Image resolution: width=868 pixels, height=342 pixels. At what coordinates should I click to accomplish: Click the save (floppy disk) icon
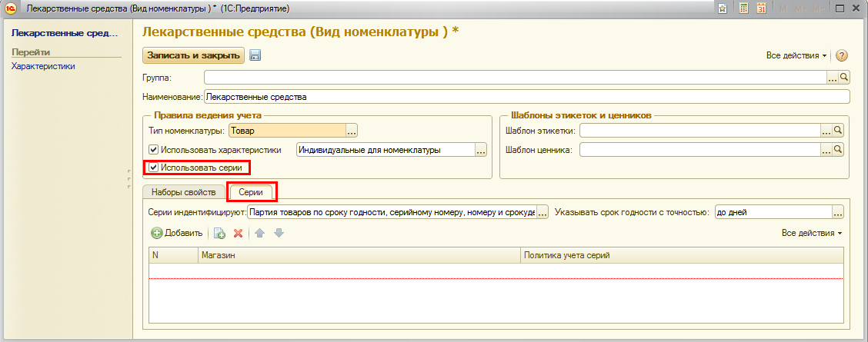point(255,55)
